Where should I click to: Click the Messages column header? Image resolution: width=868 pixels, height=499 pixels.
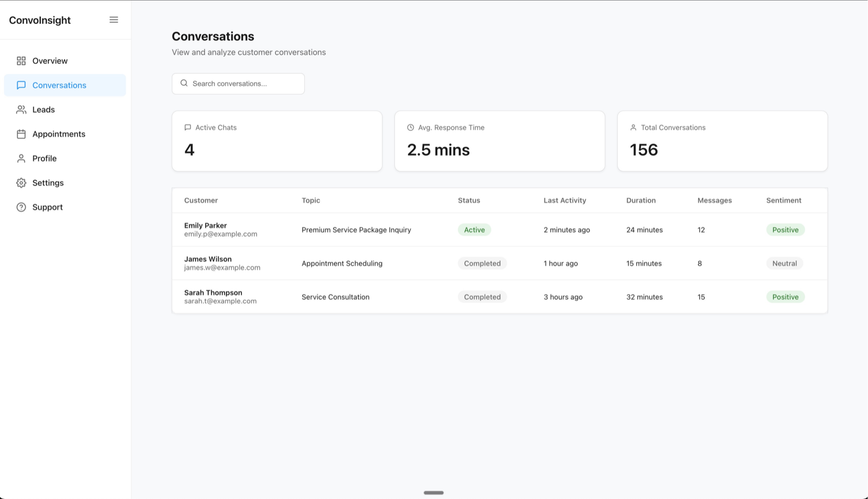click(714, 200)
